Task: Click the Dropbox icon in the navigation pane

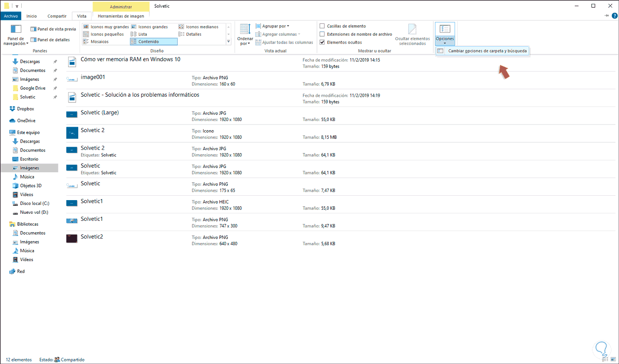Action: [x=12, y=109]
